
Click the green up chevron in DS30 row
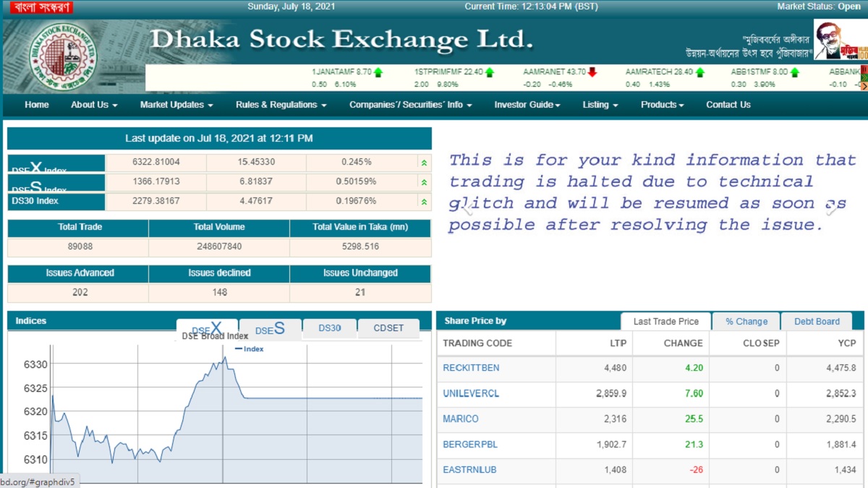[x=424, y=202]
